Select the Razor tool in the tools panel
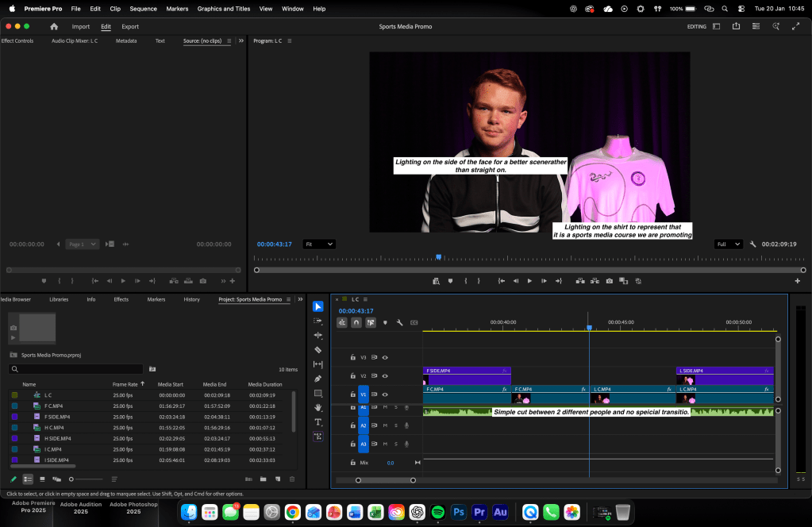 click(x=317, y=350)
